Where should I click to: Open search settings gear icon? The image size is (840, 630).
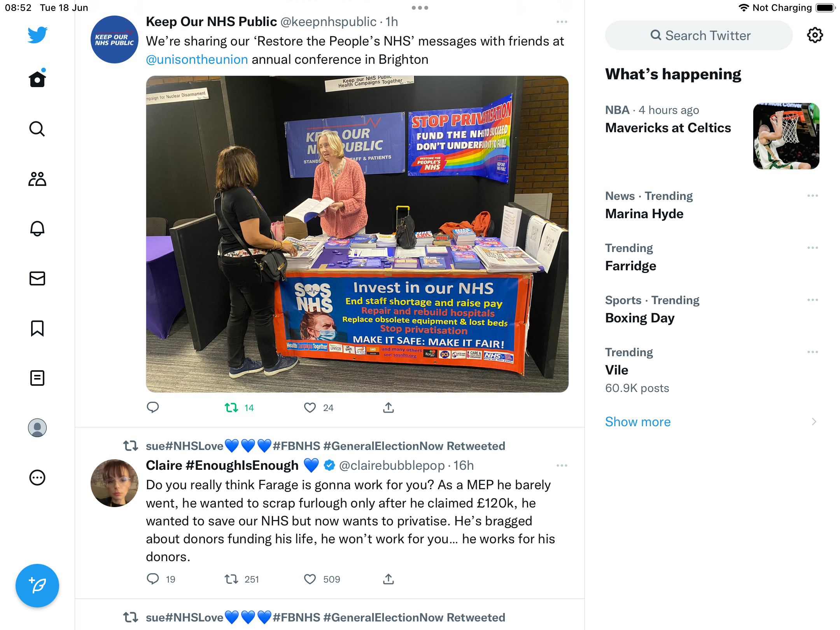815,35
